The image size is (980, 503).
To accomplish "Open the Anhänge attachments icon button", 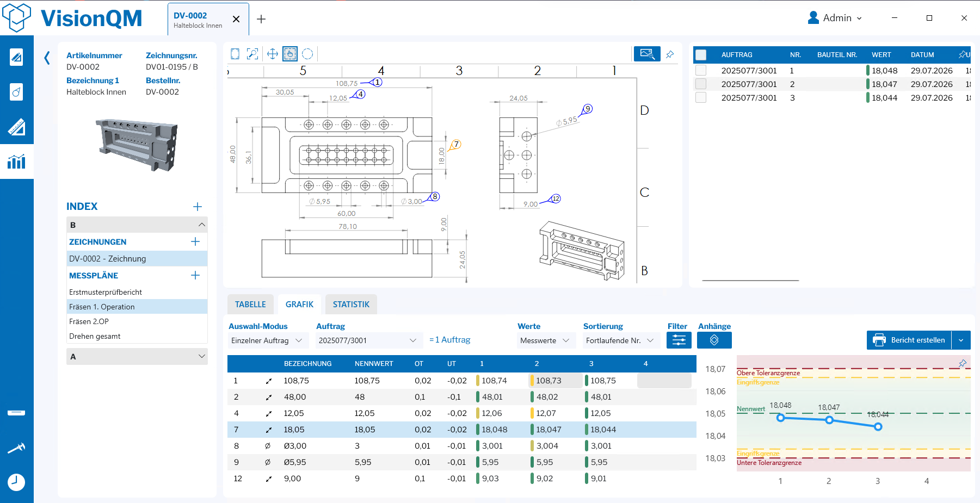I will pos(714,340).
